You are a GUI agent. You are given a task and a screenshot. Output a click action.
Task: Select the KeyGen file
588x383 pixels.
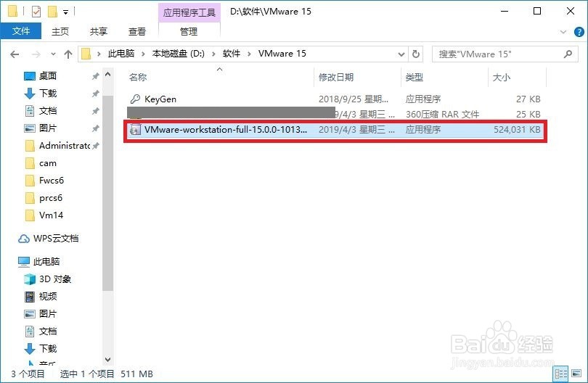pos(335,99)
